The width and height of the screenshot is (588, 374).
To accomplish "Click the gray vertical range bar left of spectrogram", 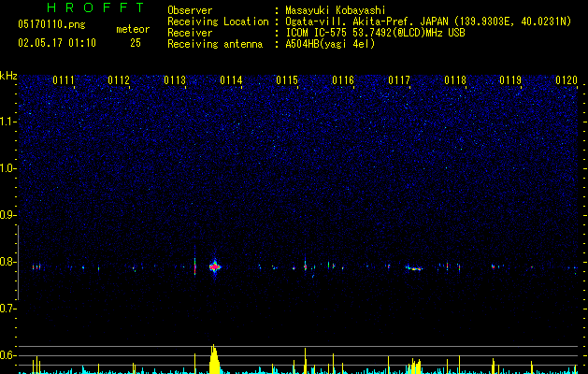I will click(x=18, y=263).
